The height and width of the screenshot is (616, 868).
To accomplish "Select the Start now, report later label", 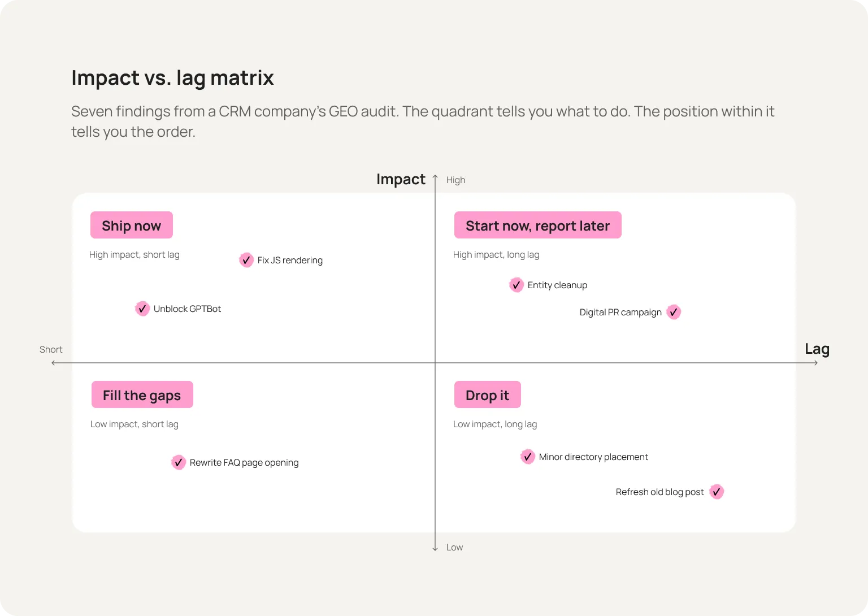I will 538,225.
